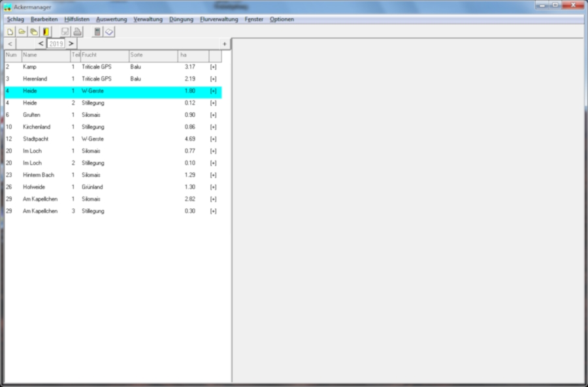Viewport: 588px width, 387px height.
Task: Open the Hilfslisten menu
Action: click(77, 20)
